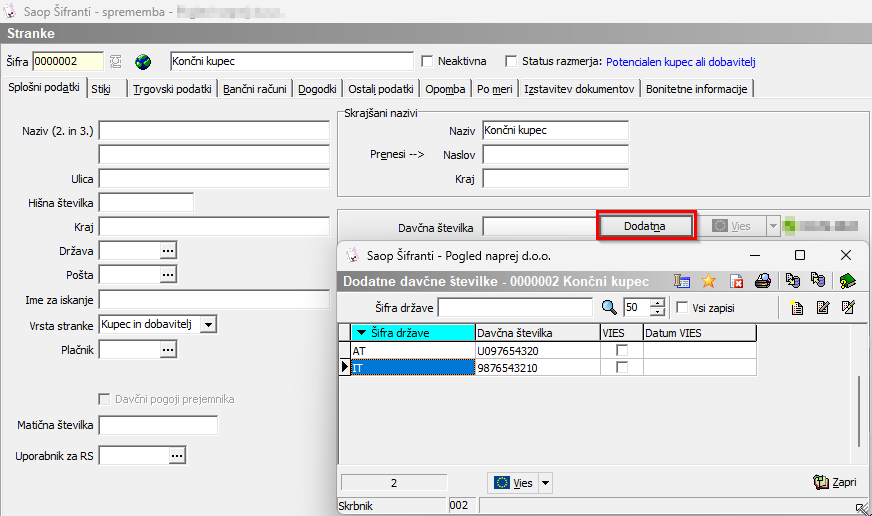
Task: Toggle the Neaktivna checkbox
Action: pos(427,61)
